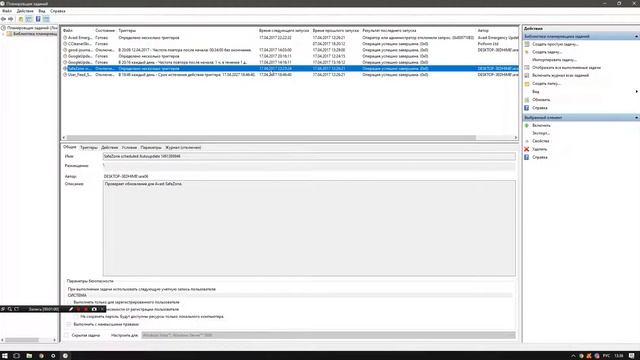Click the Forward arrow in the toolbar

pyautogui.click(x=11, y=19)
